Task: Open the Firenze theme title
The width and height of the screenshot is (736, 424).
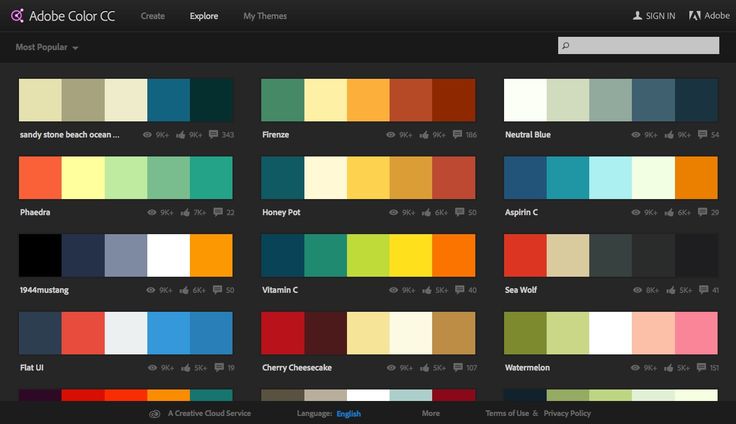Action: click(276, 135)
